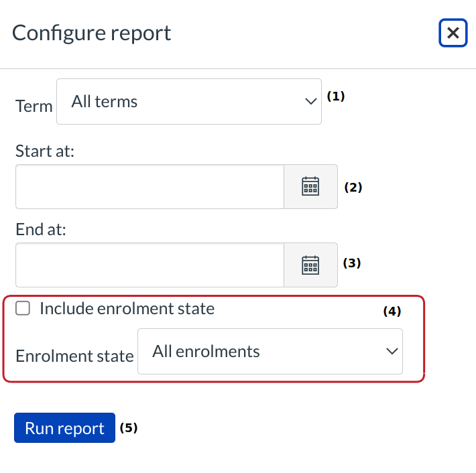
Task: Click the chevron arrow in Term selector
Action: pos(310,102)
